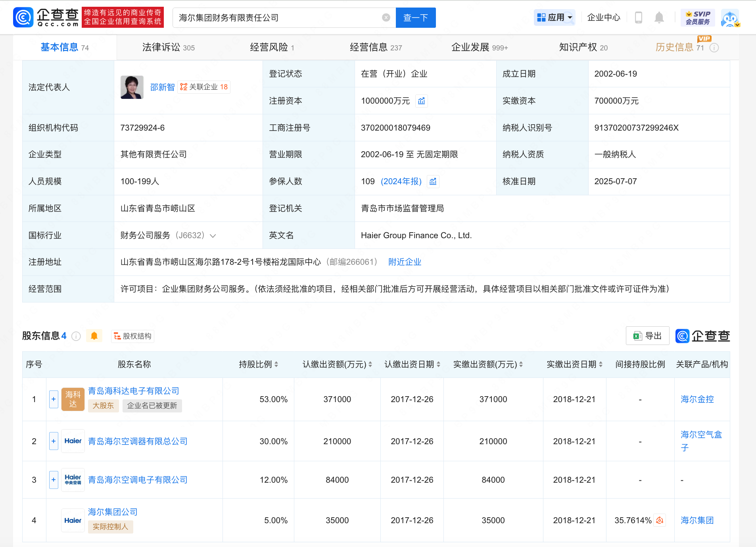Click the 大股东 tag
This screenshot has height=547, width=756.
(103, 406)
